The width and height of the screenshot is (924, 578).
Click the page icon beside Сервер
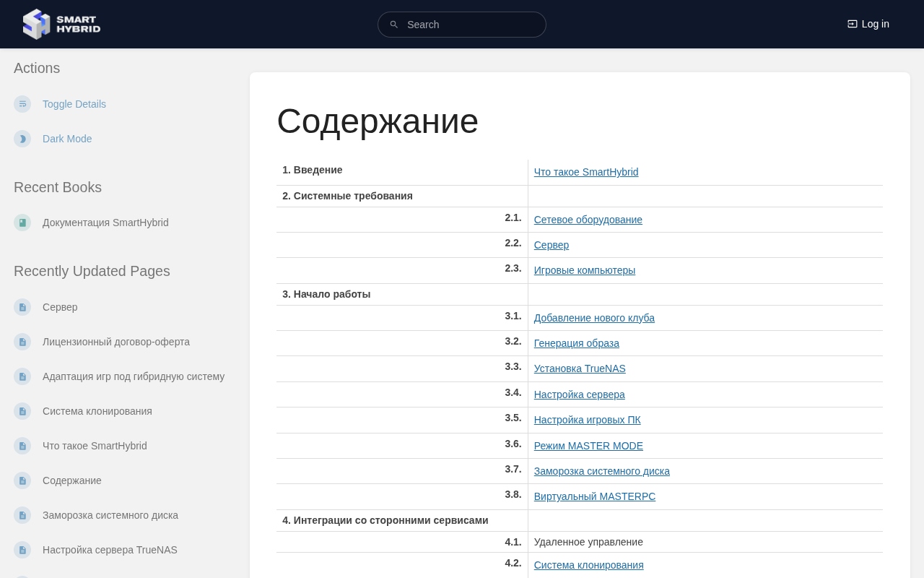22,307
